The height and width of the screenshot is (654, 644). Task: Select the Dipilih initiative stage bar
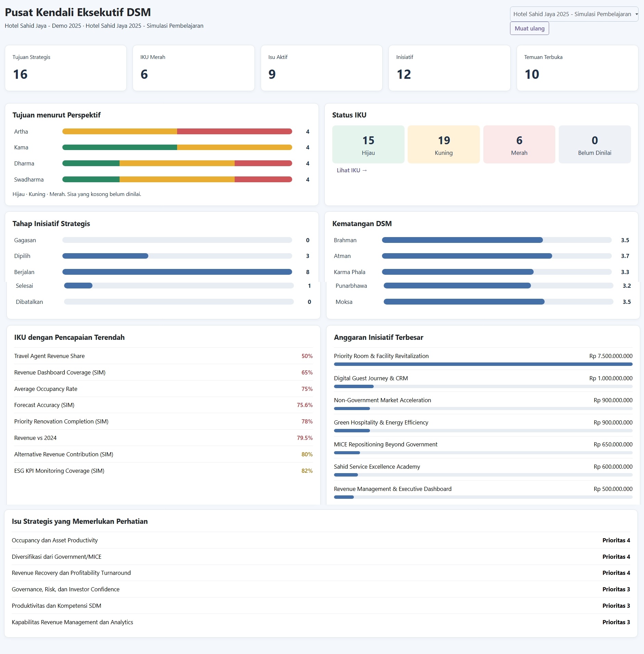click(x=177, y=256)
